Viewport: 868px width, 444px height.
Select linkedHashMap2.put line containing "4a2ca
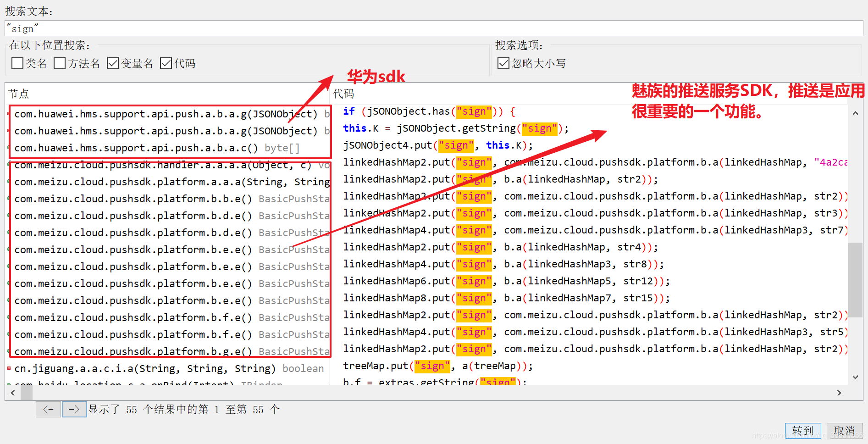(x=595, y=162)
